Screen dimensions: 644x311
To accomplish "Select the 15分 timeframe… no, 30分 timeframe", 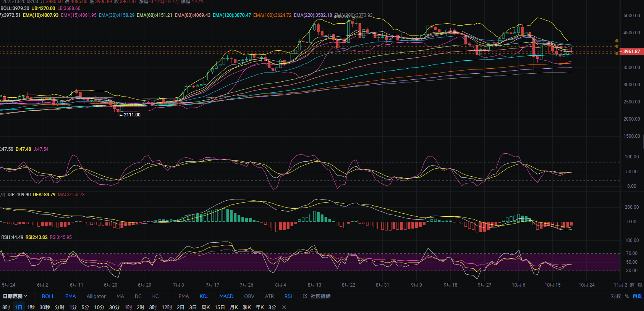I will (114, 307).
